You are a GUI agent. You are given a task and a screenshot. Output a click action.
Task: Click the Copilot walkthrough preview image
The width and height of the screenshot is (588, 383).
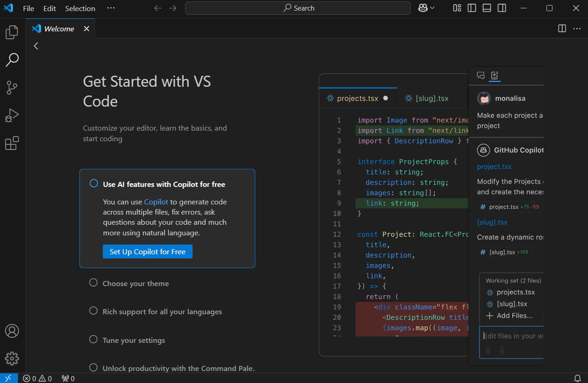(x=431, y=215)
